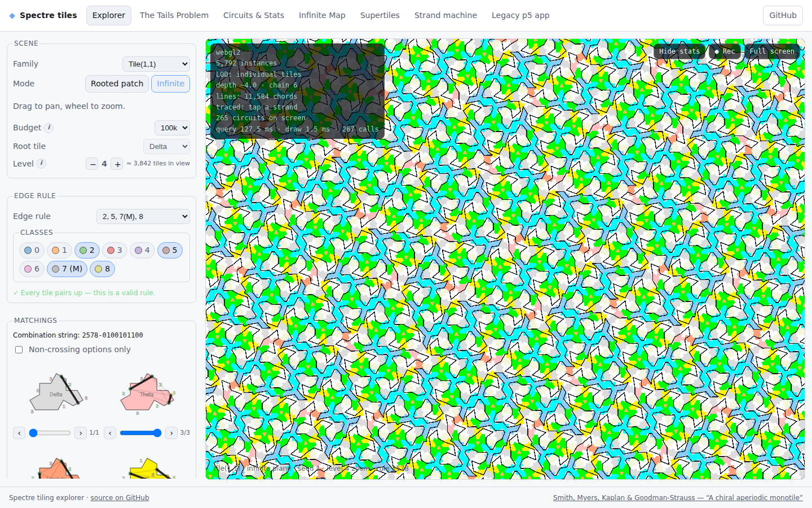This screenshot has height=508, width=812.
Task: Toggle edge class 1
Action: [x=59, y=250]
